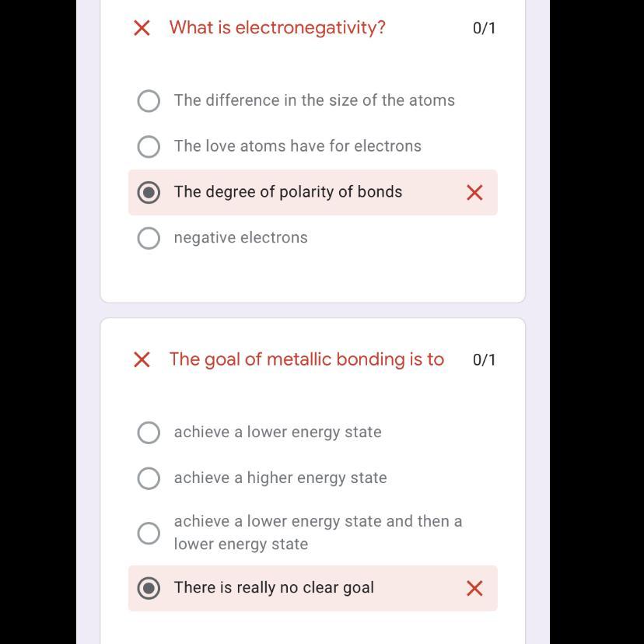The image size is (644, 644).
Task: Click the "There is really no clear goal" radio
Action: 149,588
